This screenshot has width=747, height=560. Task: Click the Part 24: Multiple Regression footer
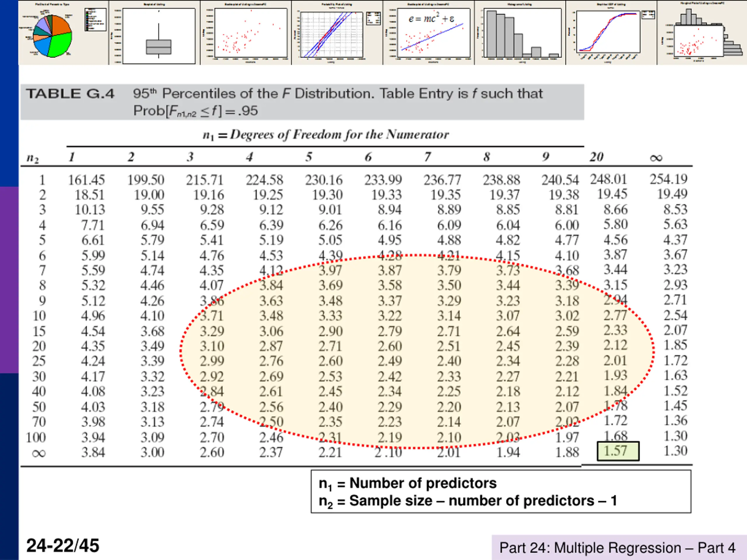coord(617,547)
